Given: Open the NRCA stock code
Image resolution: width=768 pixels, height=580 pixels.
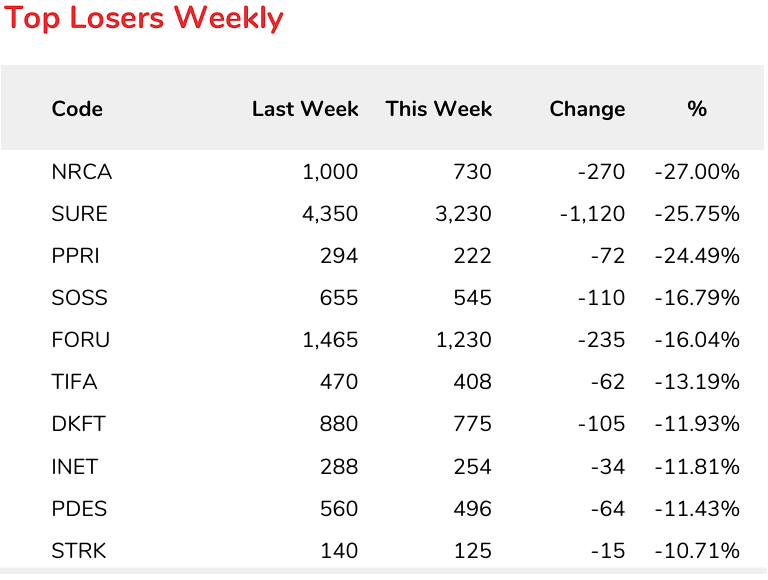Looking at the screenshot, I should [x=81, y=172].
